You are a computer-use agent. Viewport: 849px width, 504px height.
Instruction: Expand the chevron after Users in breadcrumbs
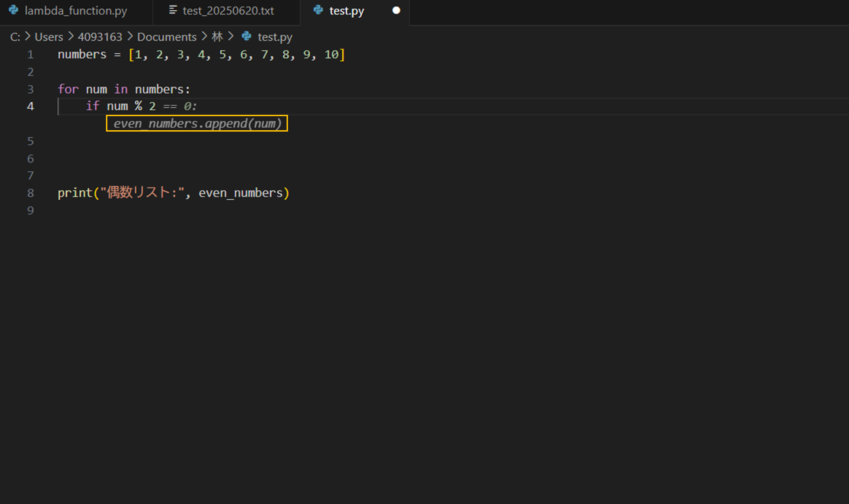tap(70, 36)
